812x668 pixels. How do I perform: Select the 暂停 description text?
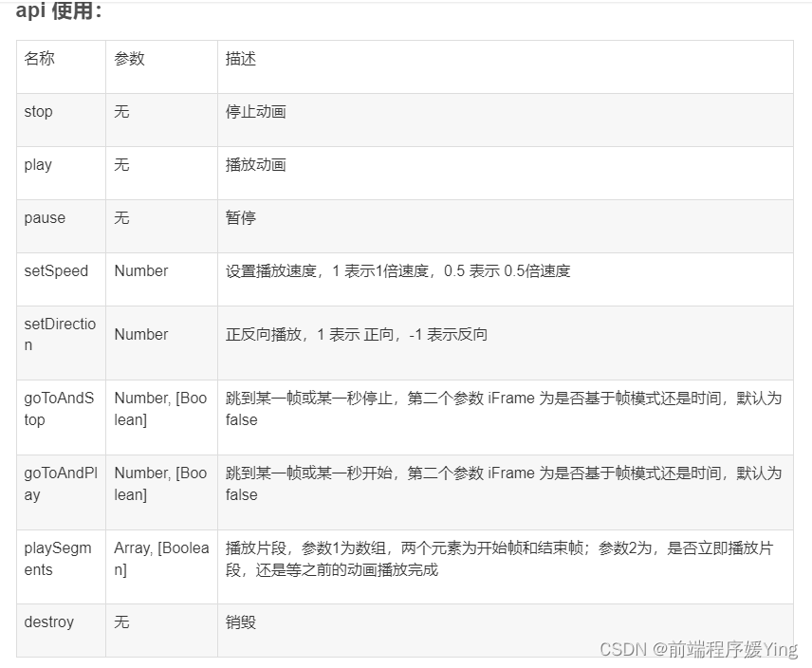(x=241, y=218)
